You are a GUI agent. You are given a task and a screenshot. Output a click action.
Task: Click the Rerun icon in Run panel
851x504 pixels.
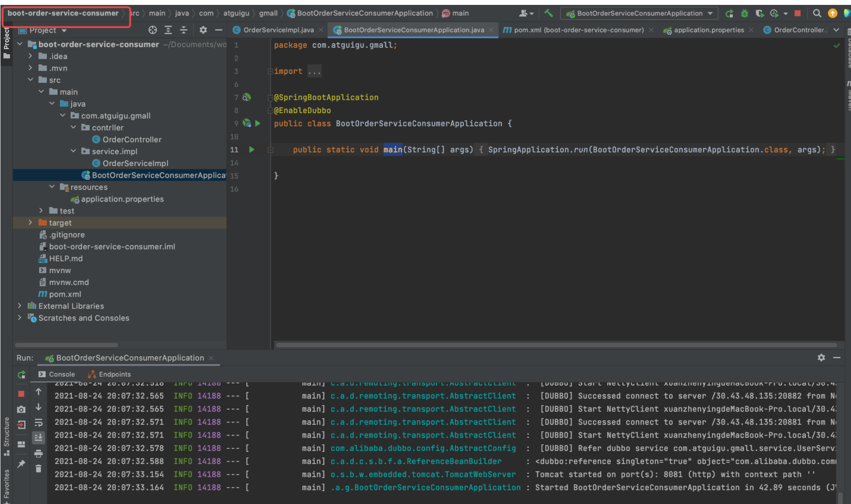[x=21, y=375]
